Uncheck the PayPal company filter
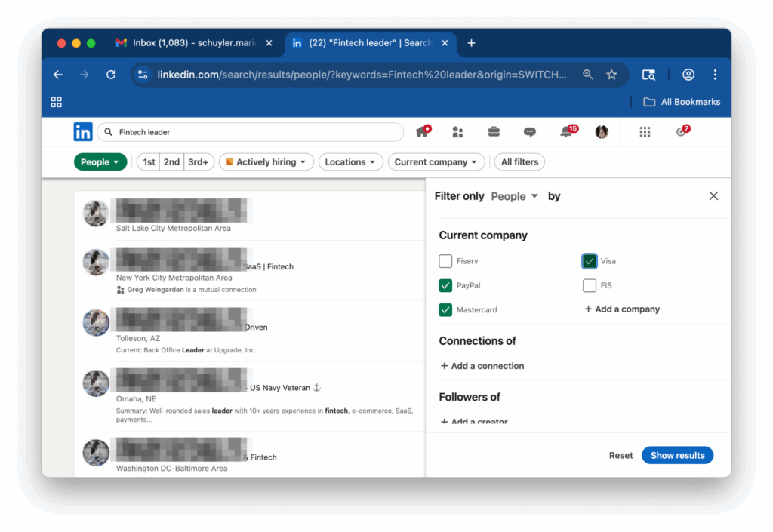The width and height of the screenshot is (773, 532). 445,286
